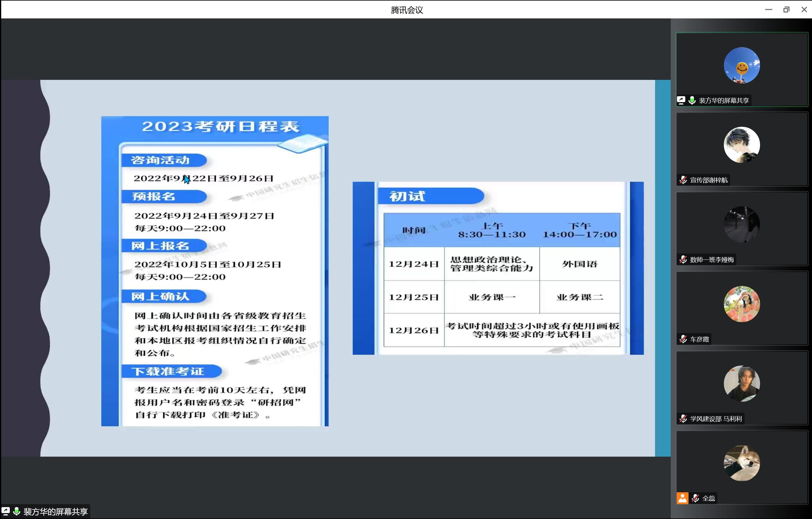This screenshot has height=519, width=812.
Task: Click the bottom-left screen share status icon
Action: click(6, 511)
